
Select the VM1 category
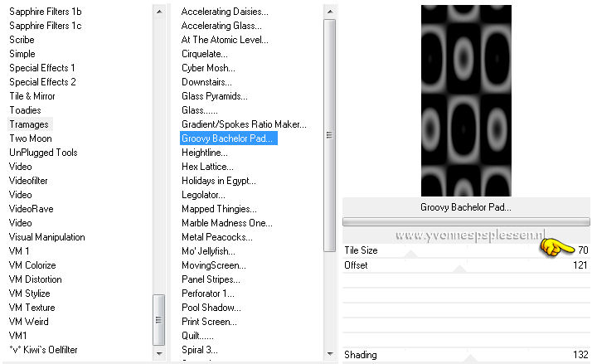(x=17, y=336)
